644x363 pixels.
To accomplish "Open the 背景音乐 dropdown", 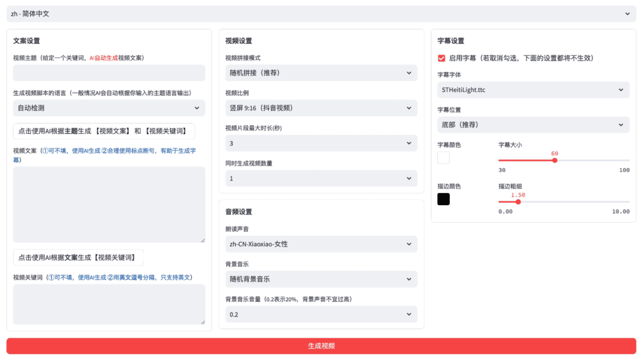I will click(321, 279).
